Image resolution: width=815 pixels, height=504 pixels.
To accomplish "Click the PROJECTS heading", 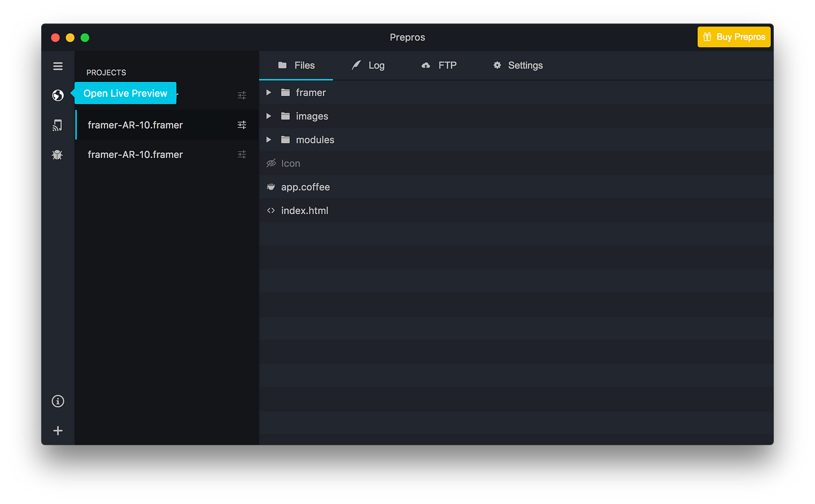I will coord(106,72).
